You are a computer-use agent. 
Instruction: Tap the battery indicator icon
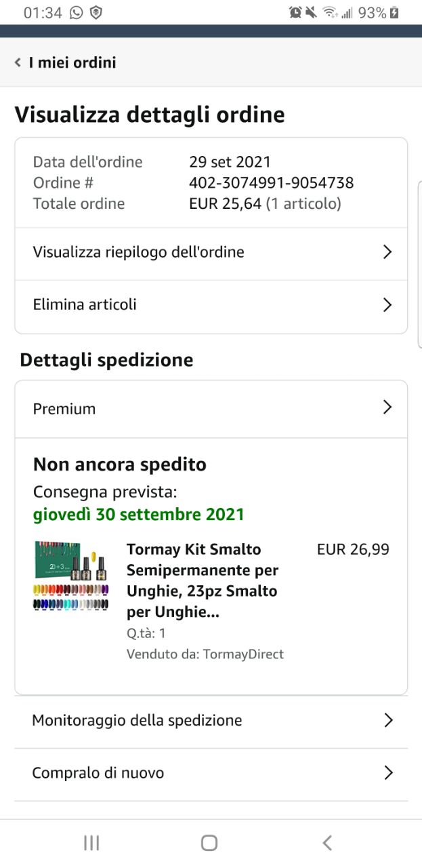(395, 12)
